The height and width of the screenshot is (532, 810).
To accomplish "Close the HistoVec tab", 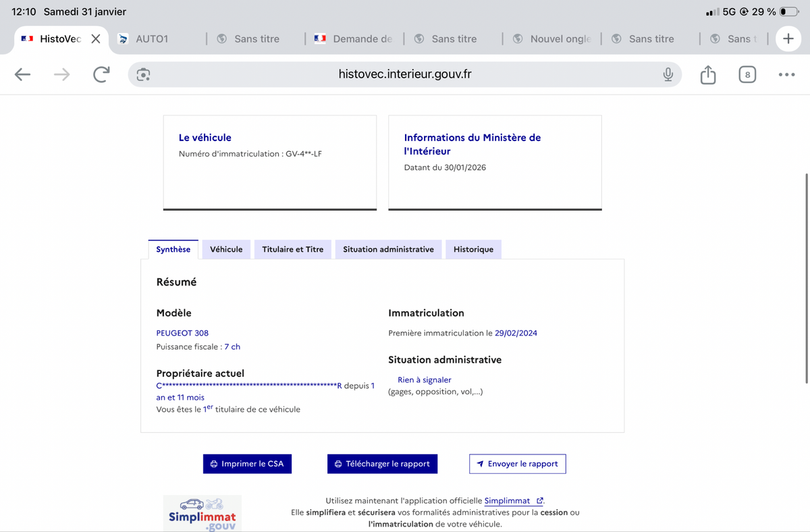I will click(96, 38).
